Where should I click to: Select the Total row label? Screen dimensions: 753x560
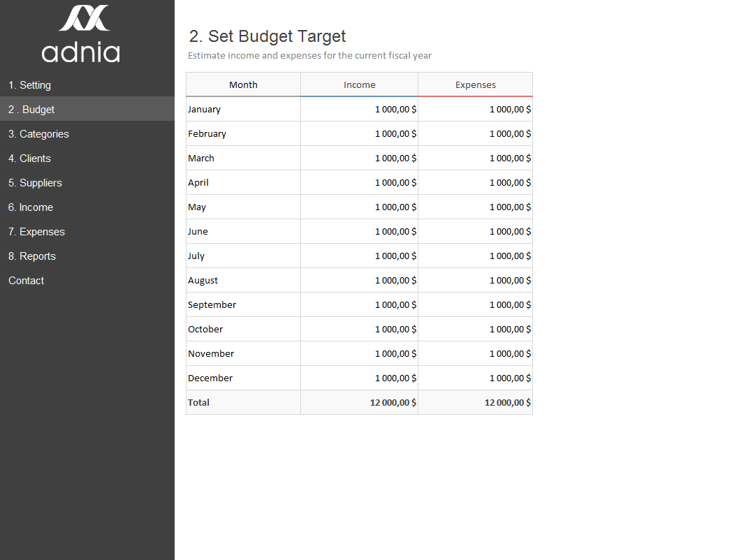click(244, 403)
